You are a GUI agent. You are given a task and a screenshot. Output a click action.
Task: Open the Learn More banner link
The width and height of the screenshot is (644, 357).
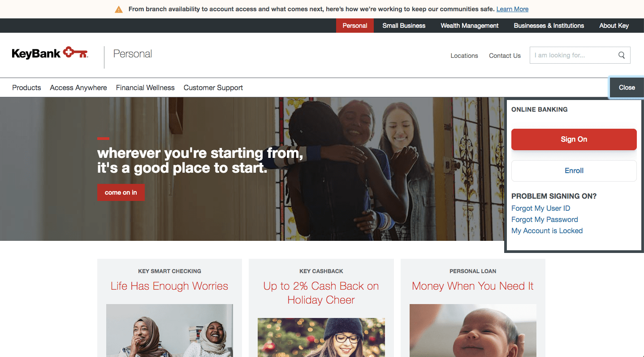[x=512, y=9]
